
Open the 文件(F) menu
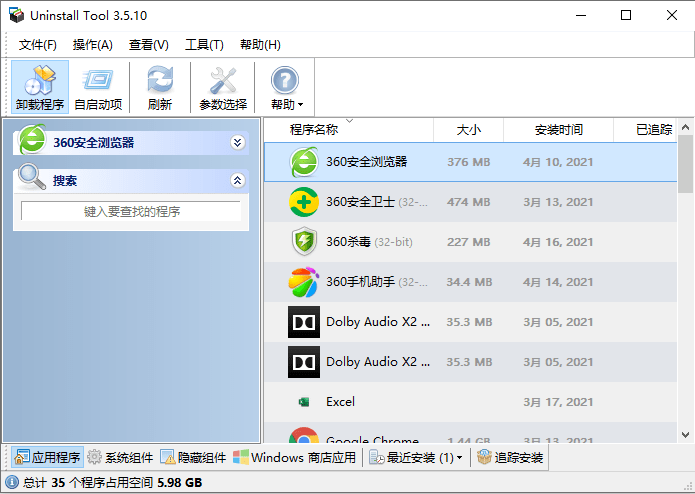coord(38,45)
